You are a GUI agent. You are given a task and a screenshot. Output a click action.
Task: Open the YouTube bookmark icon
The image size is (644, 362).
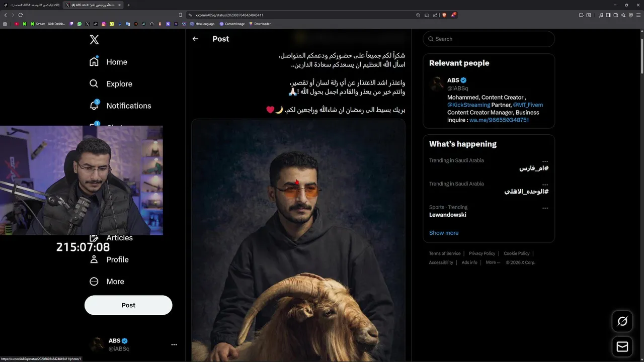17,24
